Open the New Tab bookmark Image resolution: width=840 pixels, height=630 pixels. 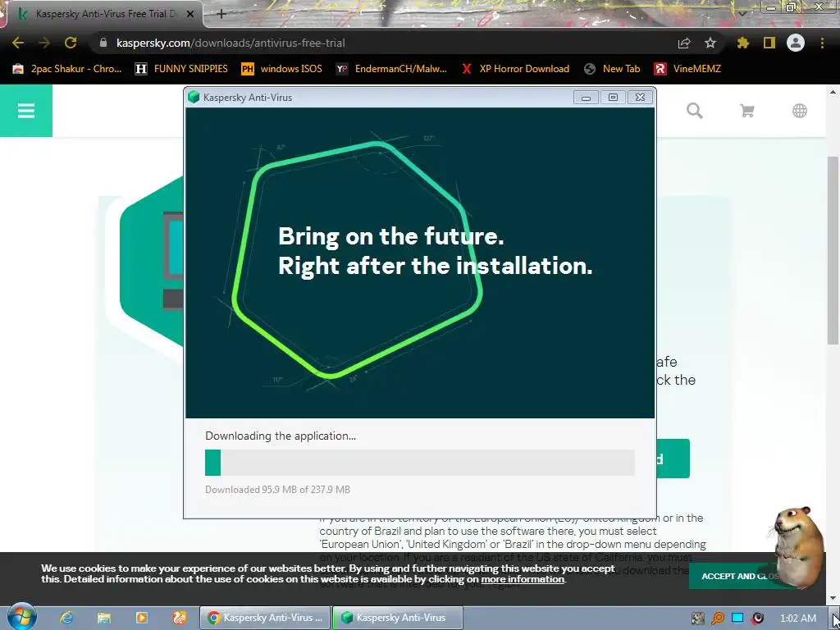pyautogui.click(x=612, y=69)
